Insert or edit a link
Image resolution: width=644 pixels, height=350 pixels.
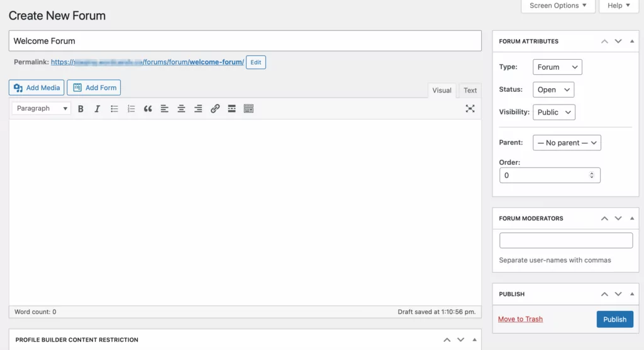(215, 109)
